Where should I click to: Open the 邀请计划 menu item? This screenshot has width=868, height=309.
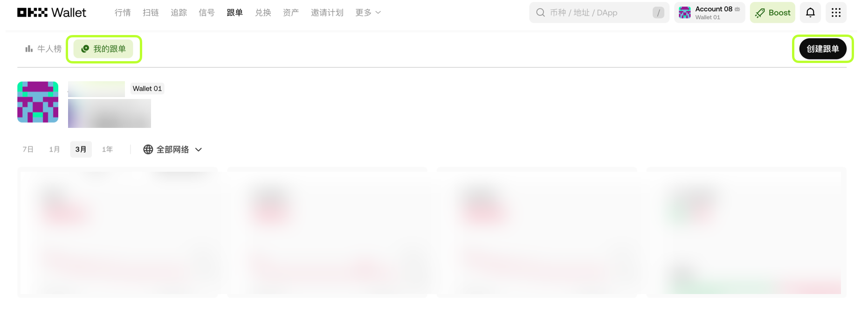click(327, 13)
